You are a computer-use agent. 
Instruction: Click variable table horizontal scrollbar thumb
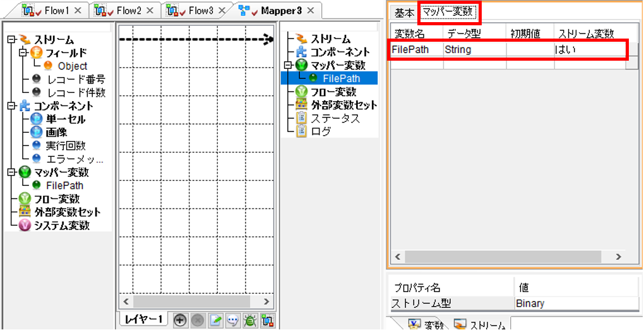503,256
